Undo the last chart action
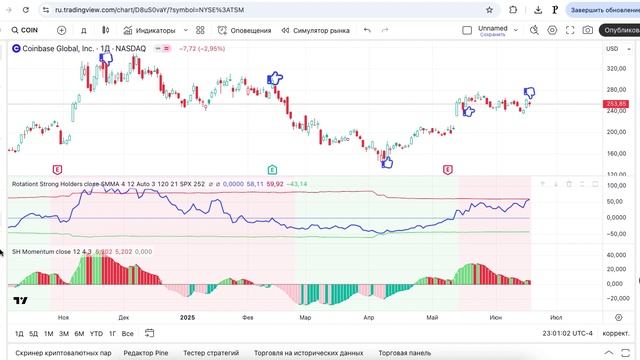The height and width of the screenshot is (360, 640). coord(367,30)
